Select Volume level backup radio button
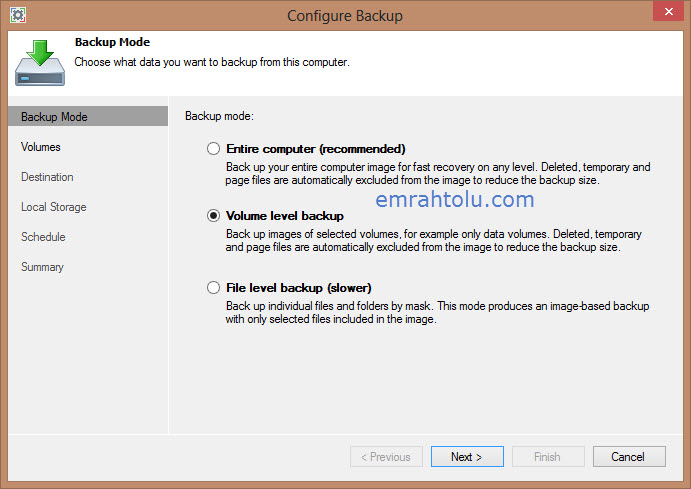The image size is (691, 489). (214, 216)
